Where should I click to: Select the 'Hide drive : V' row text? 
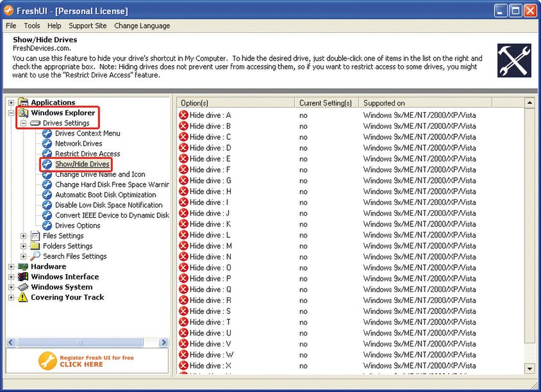point(210,344)
